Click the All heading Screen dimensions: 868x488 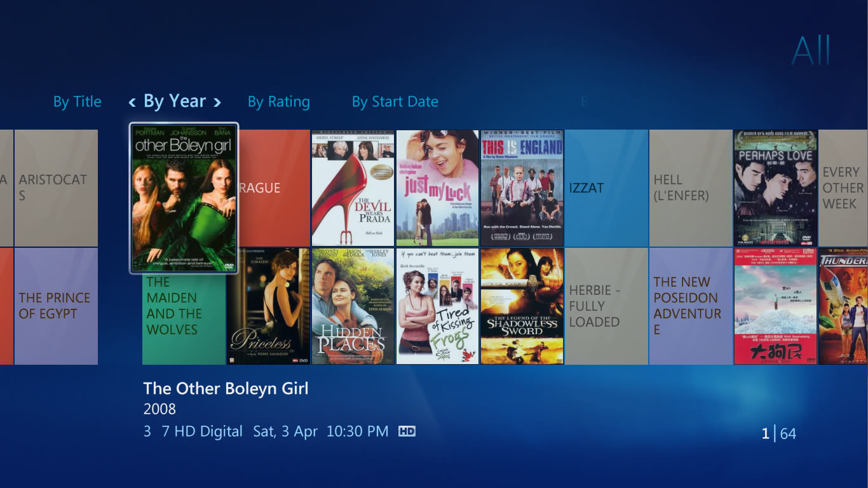tap(811, 50)
